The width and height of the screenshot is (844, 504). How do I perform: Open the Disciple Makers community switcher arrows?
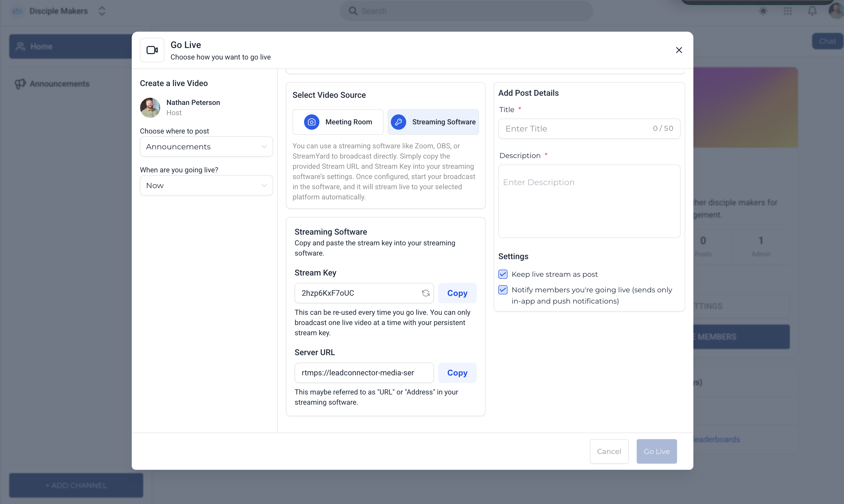[102, 11]
